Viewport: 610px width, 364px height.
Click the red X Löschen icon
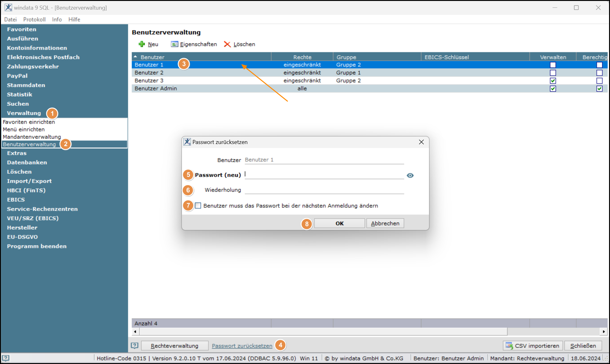point(227,44)
